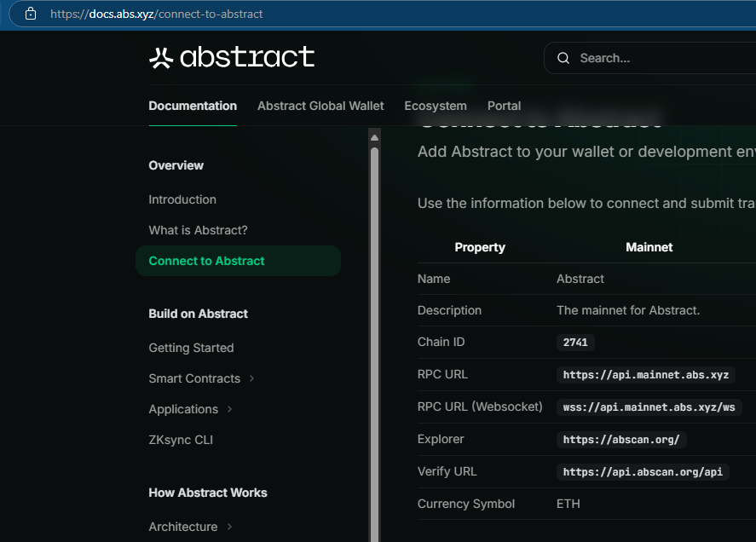Screen dimensions: 756x542
Task: Open the Introduction page
Action: click(x=182, y=199)
